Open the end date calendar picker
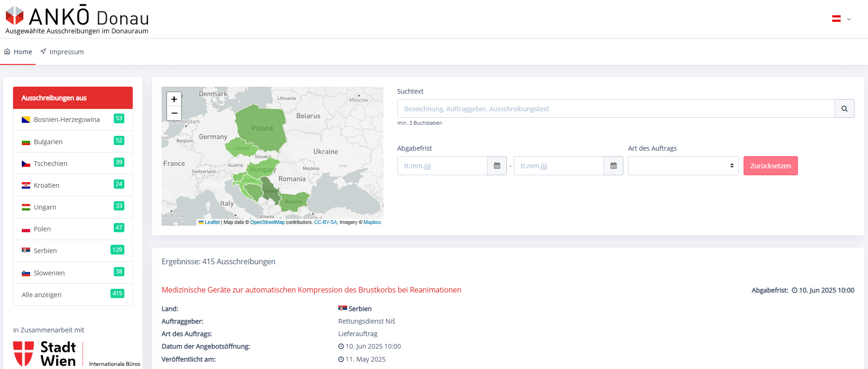 (x=614, y=165)
